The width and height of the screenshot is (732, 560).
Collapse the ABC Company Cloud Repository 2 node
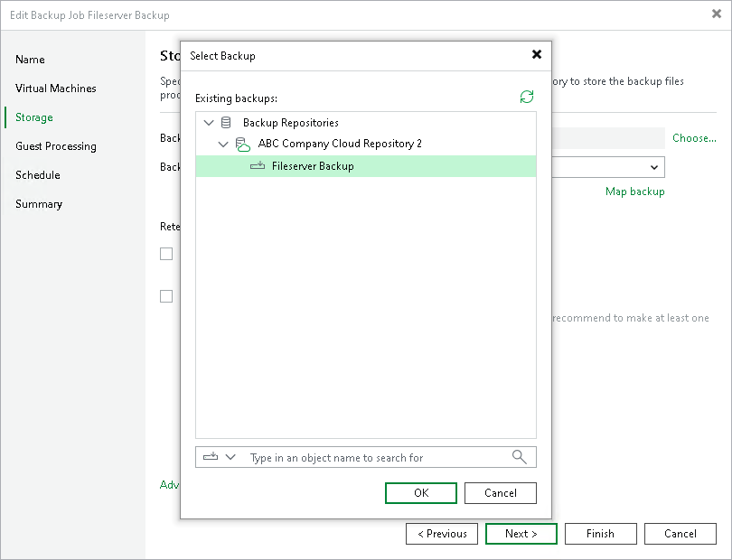pyautogui.click(x=223, y=143)
